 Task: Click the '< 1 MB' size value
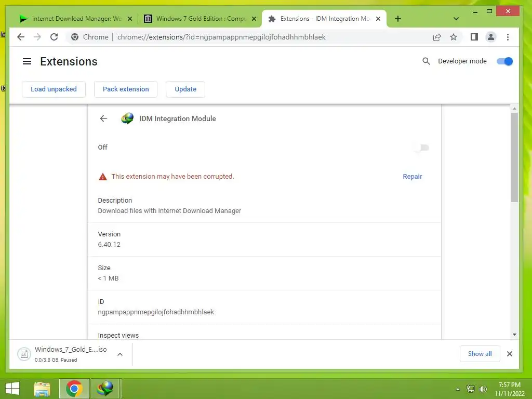pyautogui.click(x=108, y=278)
